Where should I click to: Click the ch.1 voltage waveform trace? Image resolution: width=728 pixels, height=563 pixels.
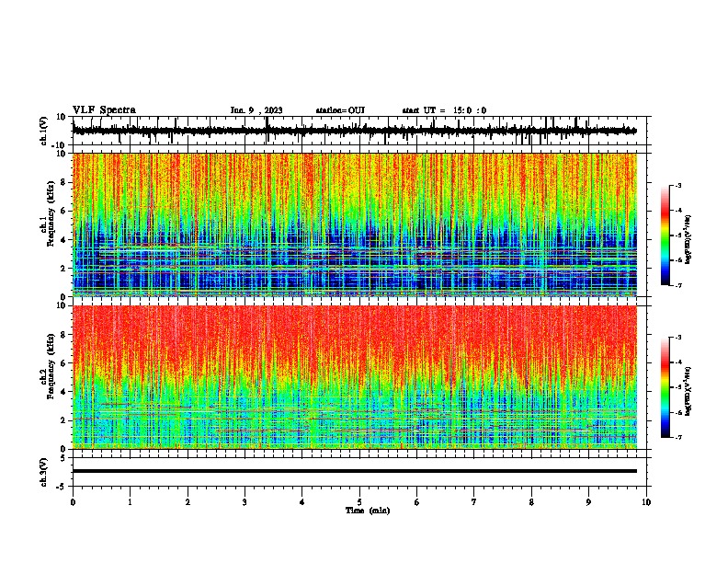point(354,131)
